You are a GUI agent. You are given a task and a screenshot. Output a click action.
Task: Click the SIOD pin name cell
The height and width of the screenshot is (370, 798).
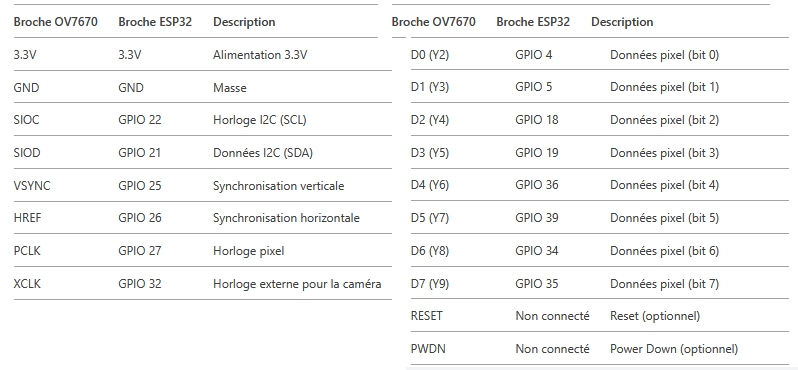click(x=27, y=153)
